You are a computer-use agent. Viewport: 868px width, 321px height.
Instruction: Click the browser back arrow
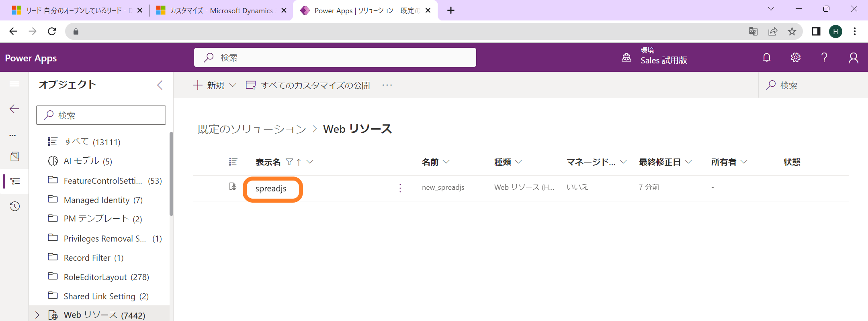click(13, 31)
